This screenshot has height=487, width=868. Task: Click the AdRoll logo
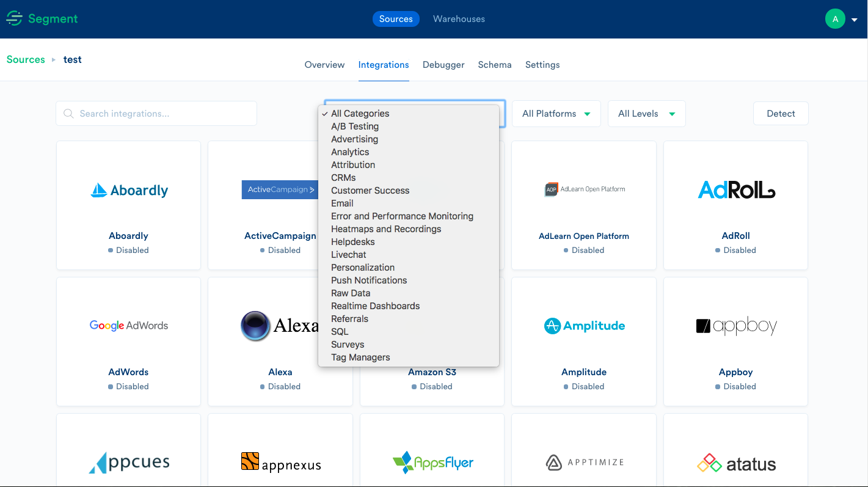tap(736, 190)
